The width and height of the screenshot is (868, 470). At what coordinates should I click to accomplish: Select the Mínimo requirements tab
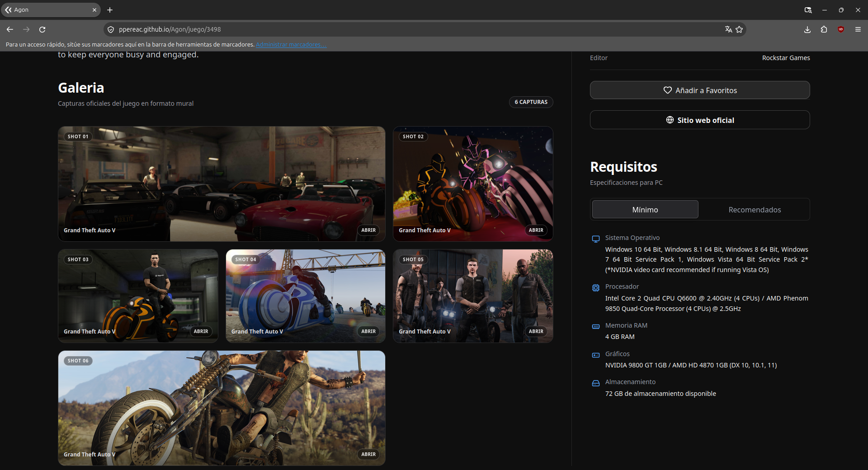point(645,210)
